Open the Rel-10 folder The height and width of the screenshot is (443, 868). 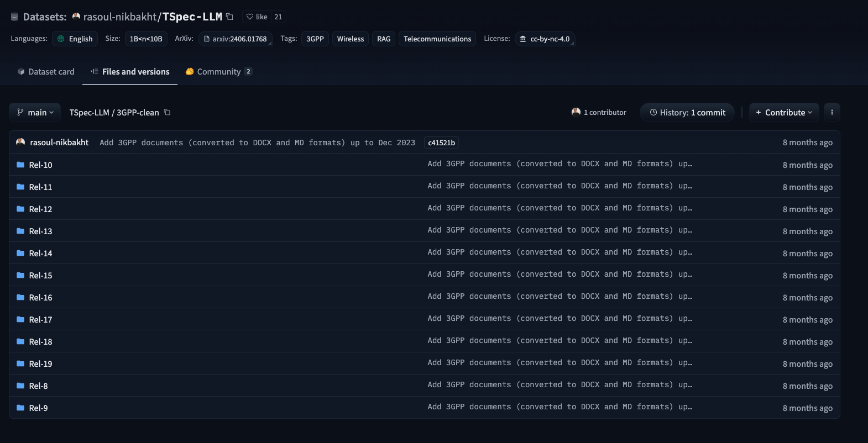click(40, 165)
